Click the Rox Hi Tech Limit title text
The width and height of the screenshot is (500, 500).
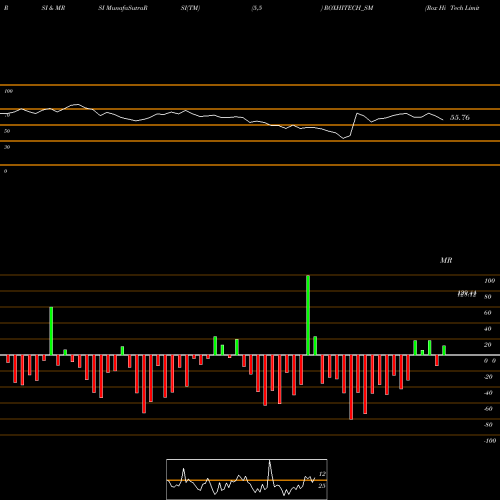(452, 8)
